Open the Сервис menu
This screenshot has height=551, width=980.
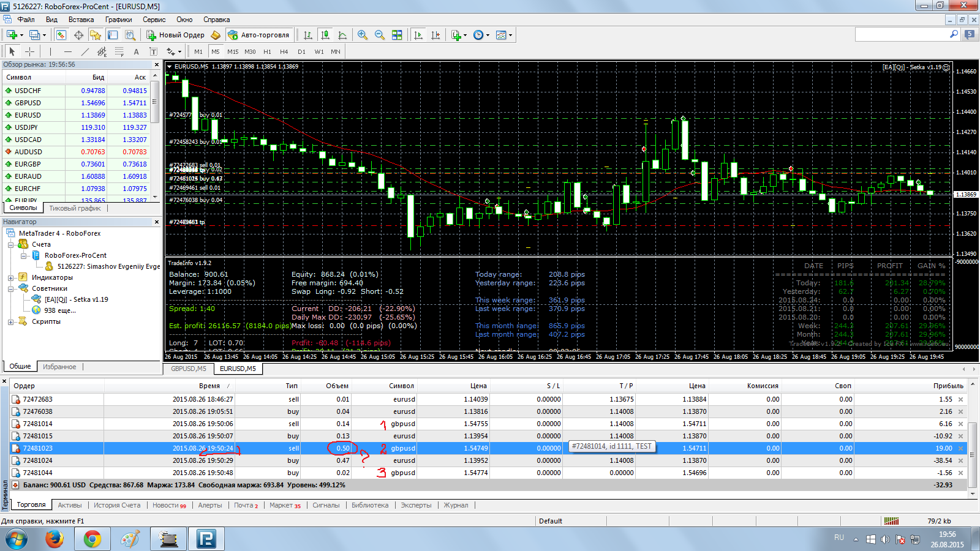154,20
